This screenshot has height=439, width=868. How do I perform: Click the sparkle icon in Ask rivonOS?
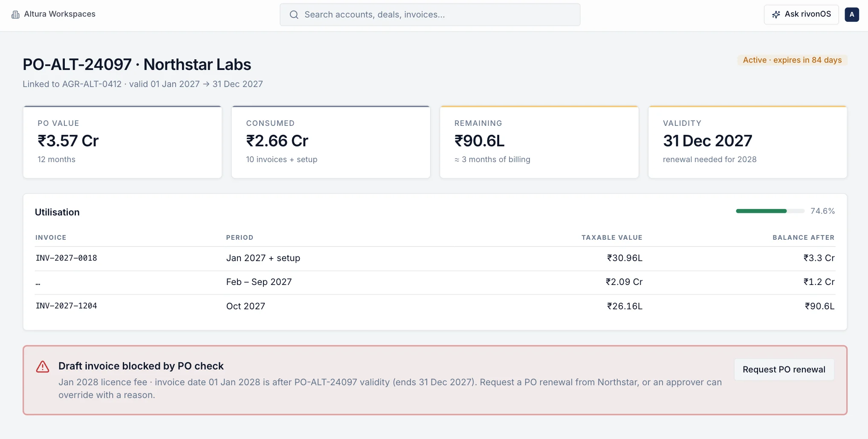(776, 15)
